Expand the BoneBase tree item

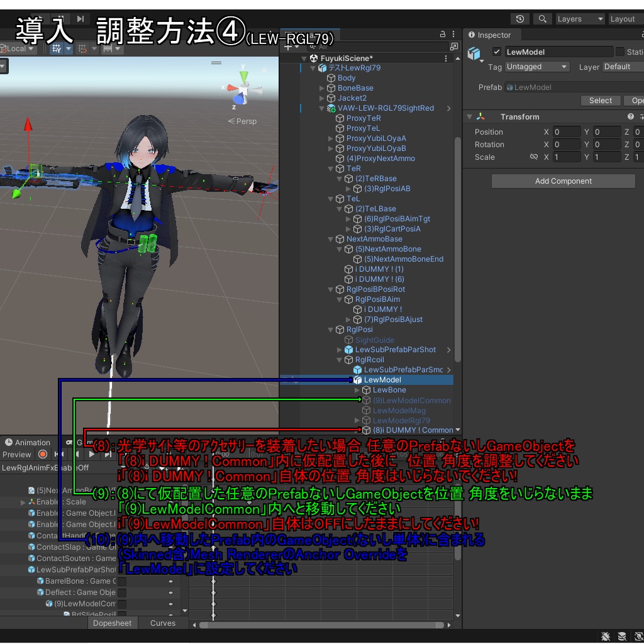coord(322,88)
